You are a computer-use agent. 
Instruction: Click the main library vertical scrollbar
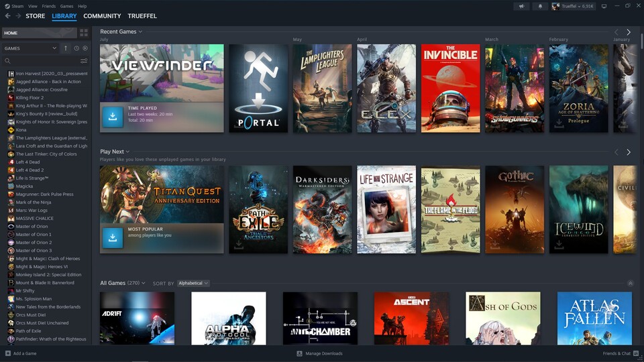coord(641,41)
